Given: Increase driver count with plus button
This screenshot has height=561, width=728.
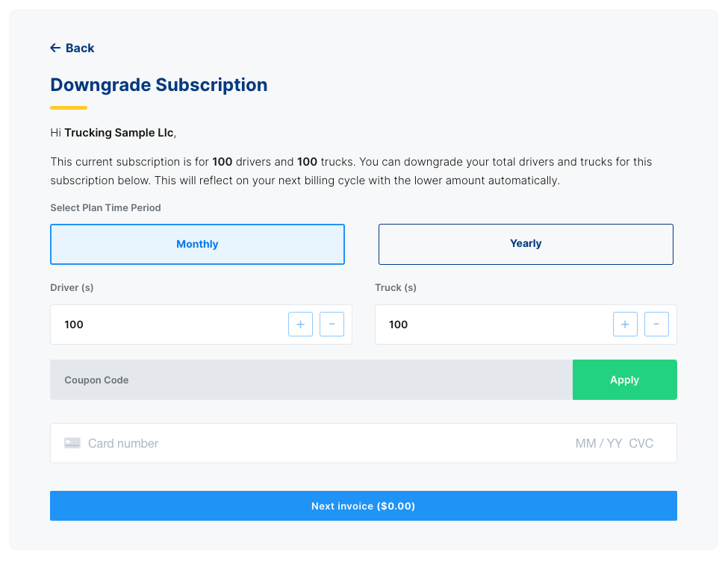Looking at the screenshot, I should (300, 324).
